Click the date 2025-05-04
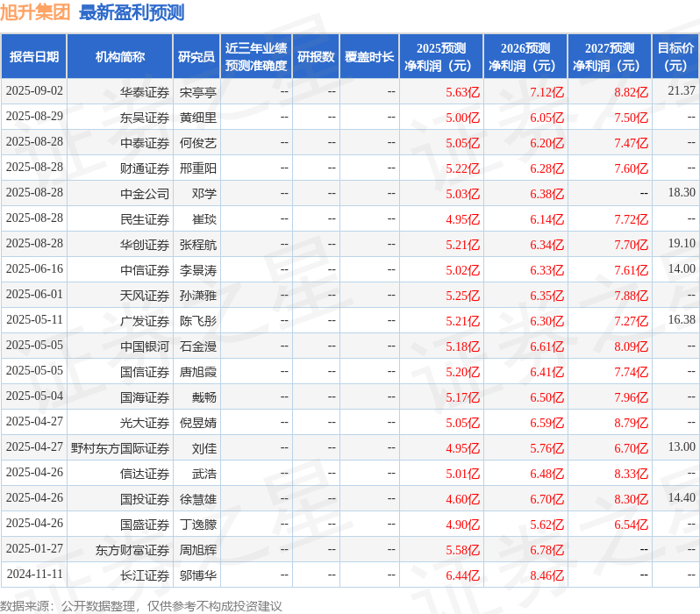The height and width of the screenshot is (614, 700). [34, 396]
